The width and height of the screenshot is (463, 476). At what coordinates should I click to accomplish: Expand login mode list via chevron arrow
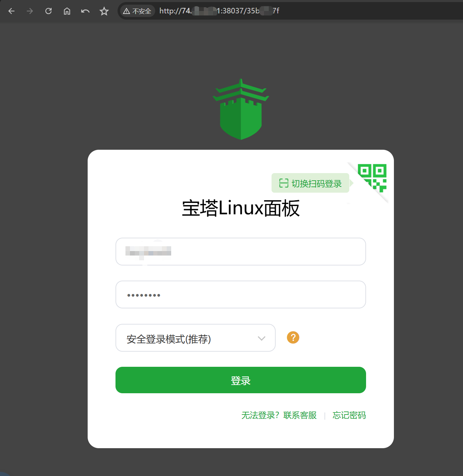coord(262,338)
